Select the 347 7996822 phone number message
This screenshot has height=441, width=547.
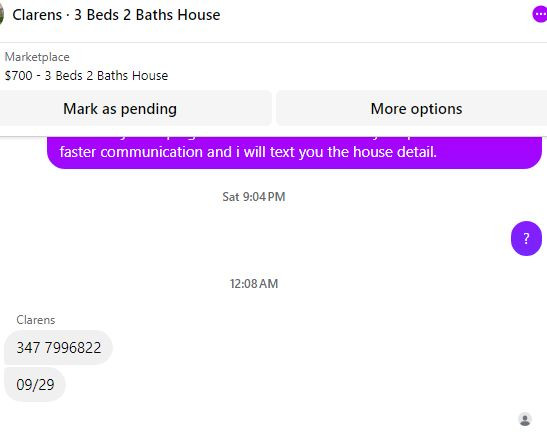58,347
